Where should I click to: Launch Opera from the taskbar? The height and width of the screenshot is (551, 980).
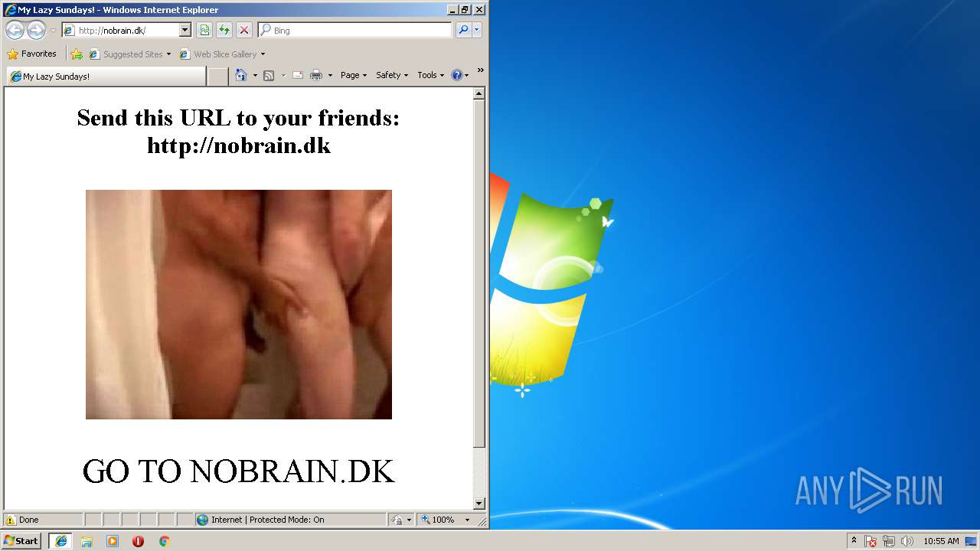(x=138, y=541)
